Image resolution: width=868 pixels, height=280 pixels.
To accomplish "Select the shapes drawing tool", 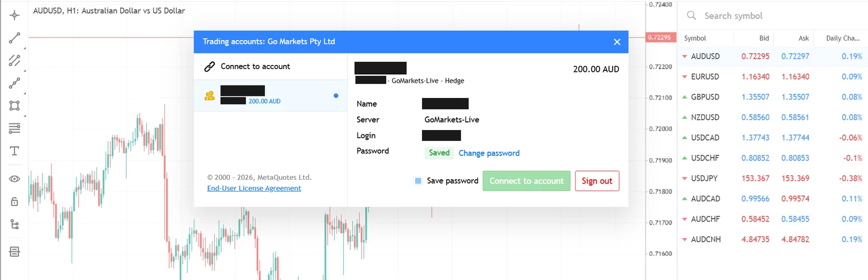I will (x=15, y=106).
